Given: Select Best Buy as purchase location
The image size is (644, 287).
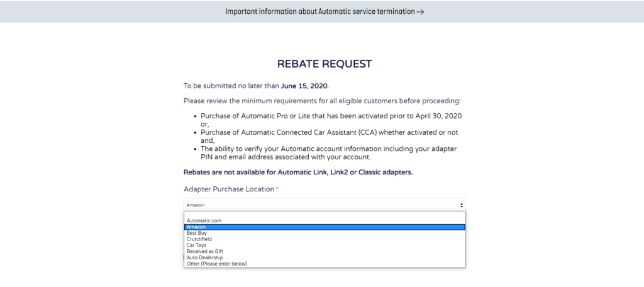Looking at the screenshot, I should pyautogui.click(x=325, y=233).
